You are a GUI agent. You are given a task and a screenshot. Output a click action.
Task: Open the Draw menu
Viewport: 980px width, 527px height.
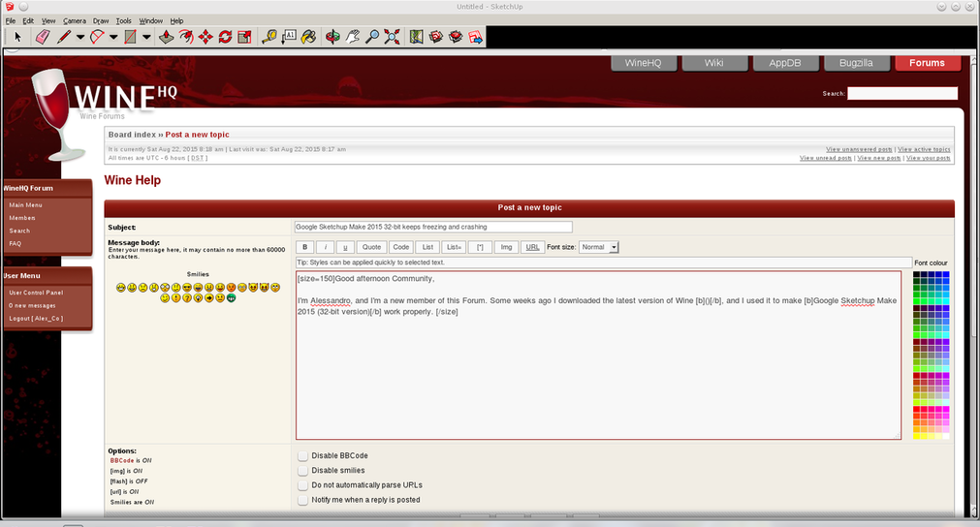pyautogui.click(x=101, y=20)
